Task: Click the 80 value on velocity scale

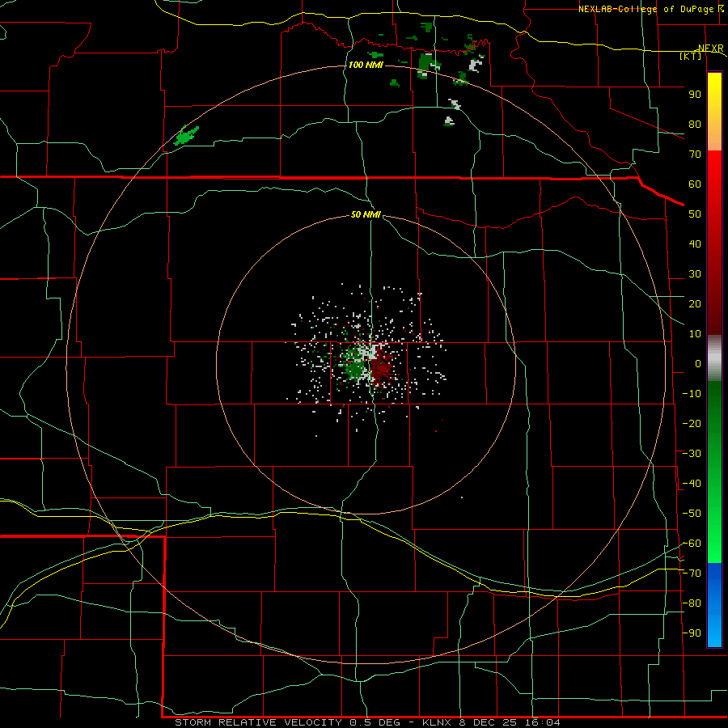Action: click(x=695, y=124)
